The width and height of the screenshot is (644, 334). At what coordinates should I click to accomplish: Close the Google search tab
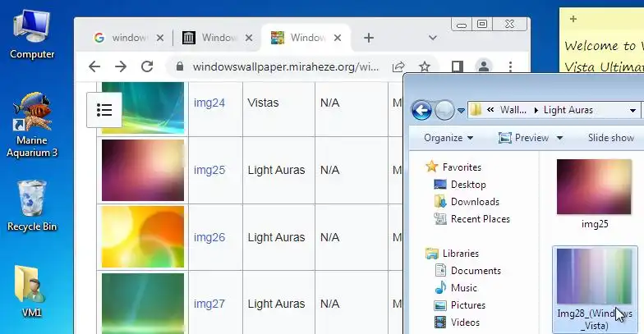160,38
